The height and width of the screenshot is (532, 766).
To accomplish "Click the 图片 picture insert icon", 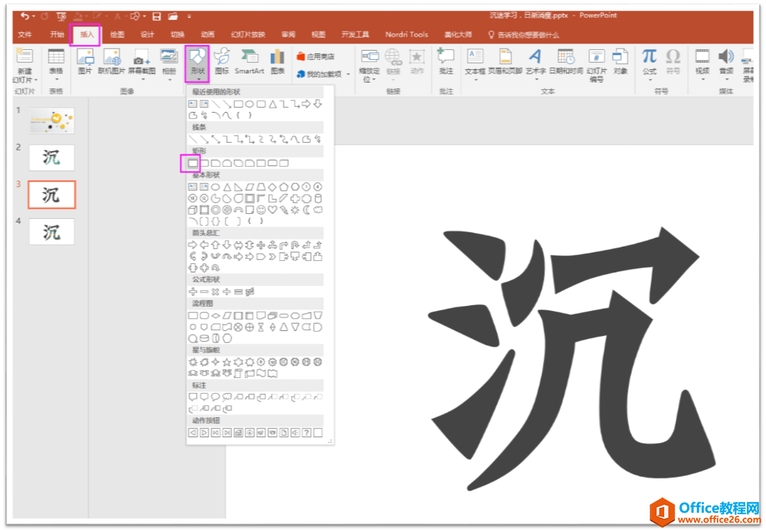I will point(85,61).
